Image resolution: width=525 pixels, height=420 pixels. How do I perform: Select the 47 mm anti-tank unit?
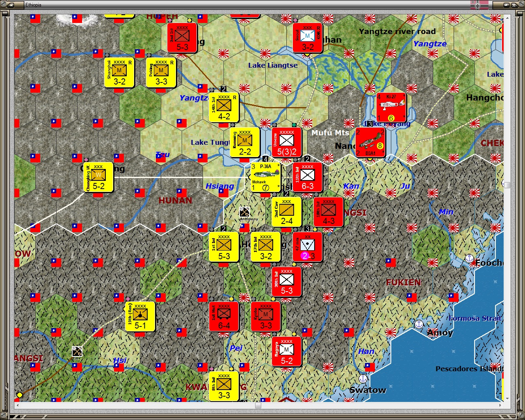pyautogui.click(x=308, y=247)
